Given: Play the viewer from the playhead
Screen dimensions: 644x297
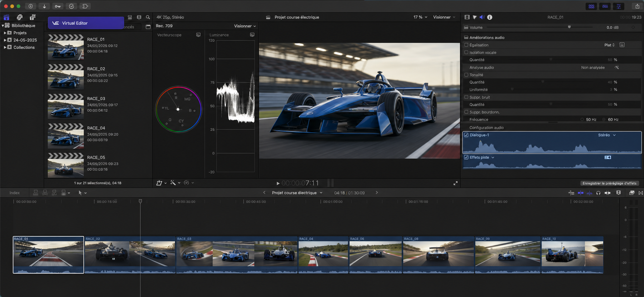Looking at the screenshot, I should point(278,183).
